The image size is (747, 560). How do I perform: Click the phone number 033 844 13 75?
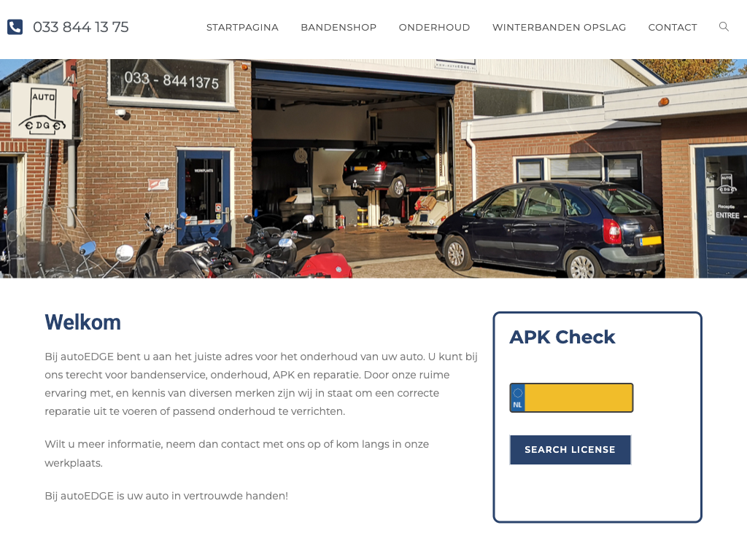[x=80, y=27]
